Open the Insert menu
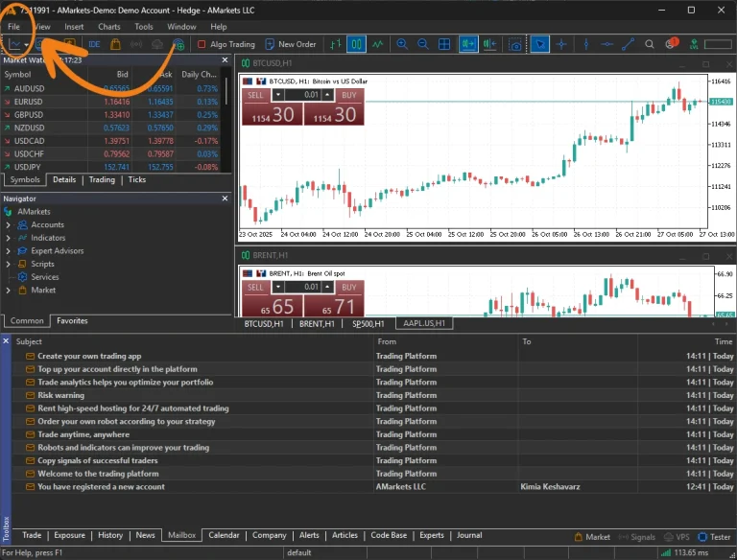This screenshot has height=560, width=737. coord(74,27)
